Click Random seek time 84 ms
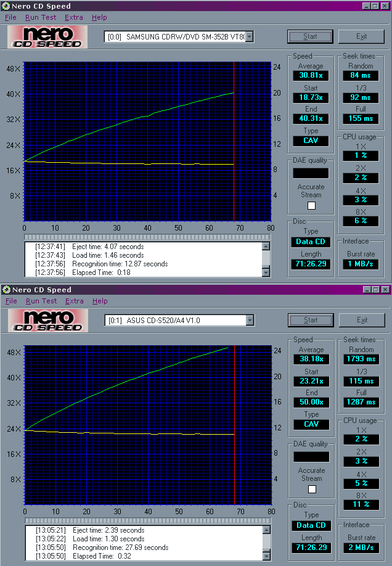Screen dimensions: 392x566 point(361,75)
